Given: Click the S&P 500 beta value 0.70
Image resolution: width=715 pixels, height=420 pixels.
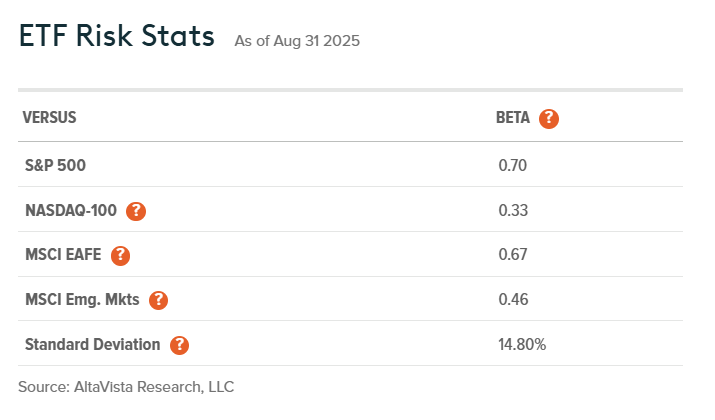Looking at the screenshot, I should [x=513, y=166].
